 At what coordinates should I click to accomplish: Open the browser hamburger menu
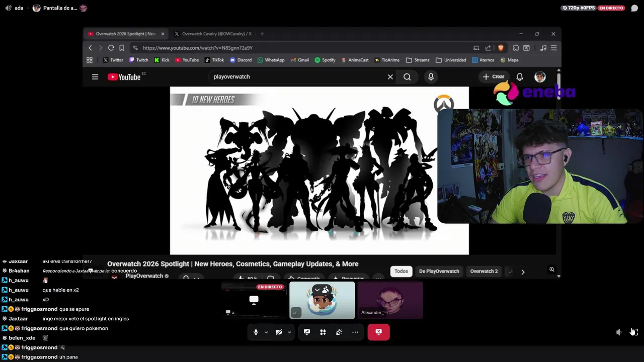coord(553,48)
